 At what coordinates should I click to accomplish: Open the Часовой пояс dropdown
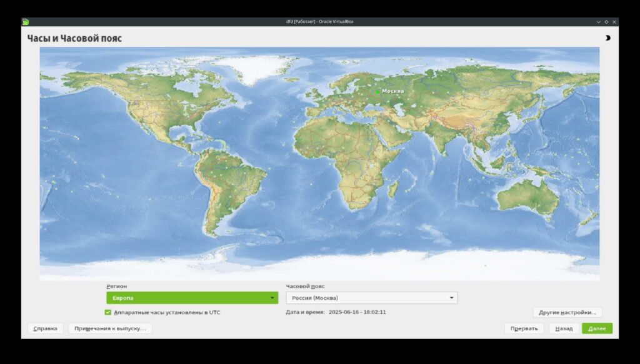[x=371, y=298]
